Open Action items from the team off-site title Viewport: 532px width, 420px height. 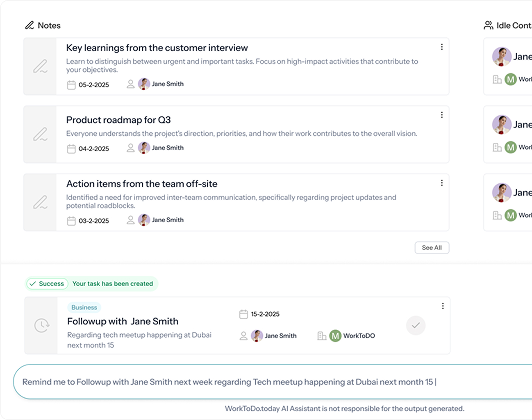(x=142, y=184)
